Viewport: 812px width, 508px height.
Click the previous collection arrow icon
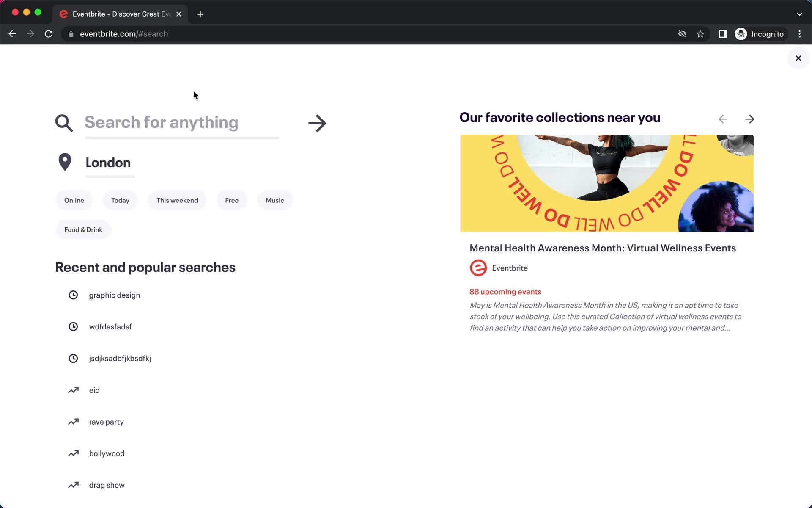[723, 119]
